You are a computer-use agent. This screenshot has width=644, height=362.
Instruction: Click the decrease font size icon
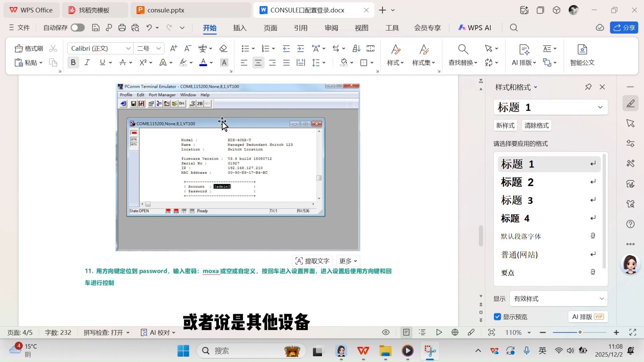(x=188, y=49)
